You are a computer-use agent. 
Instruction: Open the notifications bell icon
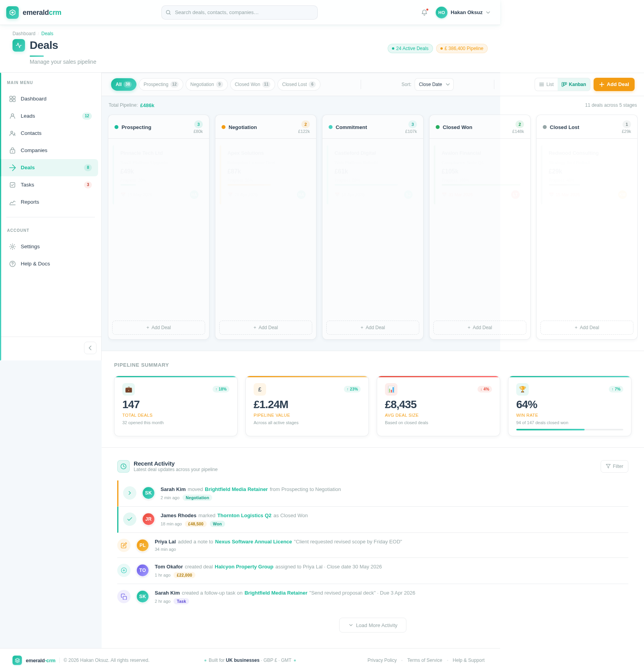424,12
